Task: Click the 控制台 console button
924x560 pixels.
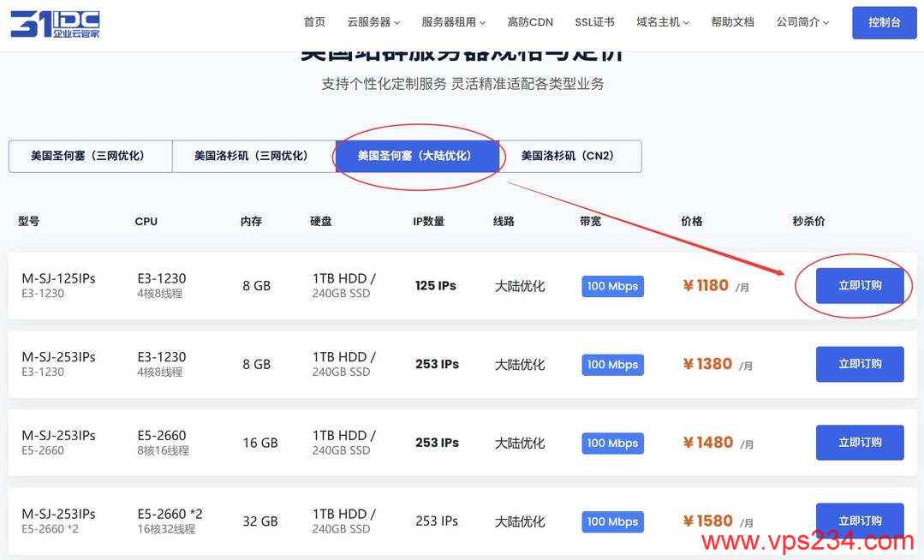Action: (x=884, y=22)
